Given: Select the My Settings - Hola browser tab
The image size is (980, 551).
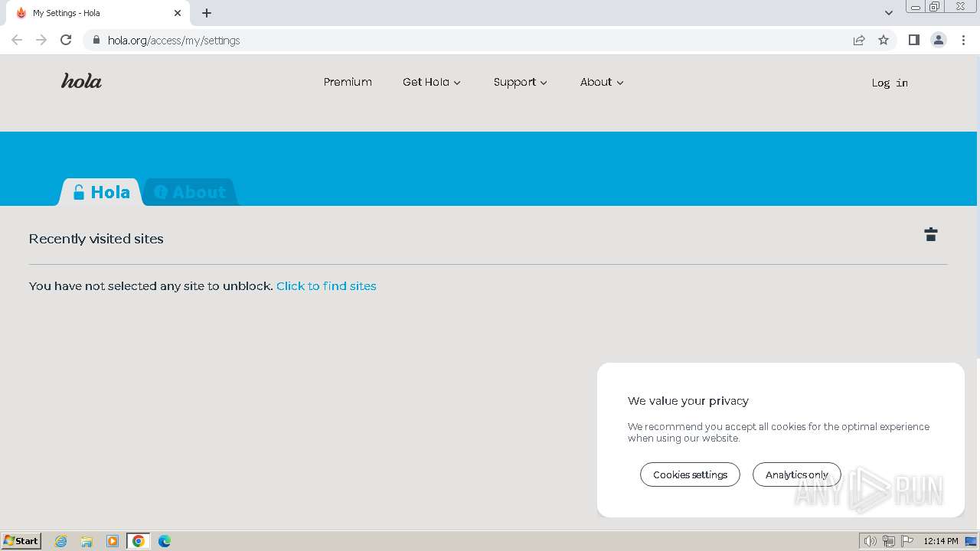Looking at the screenshot, I should pyautogui.click(x=100, y=13).
